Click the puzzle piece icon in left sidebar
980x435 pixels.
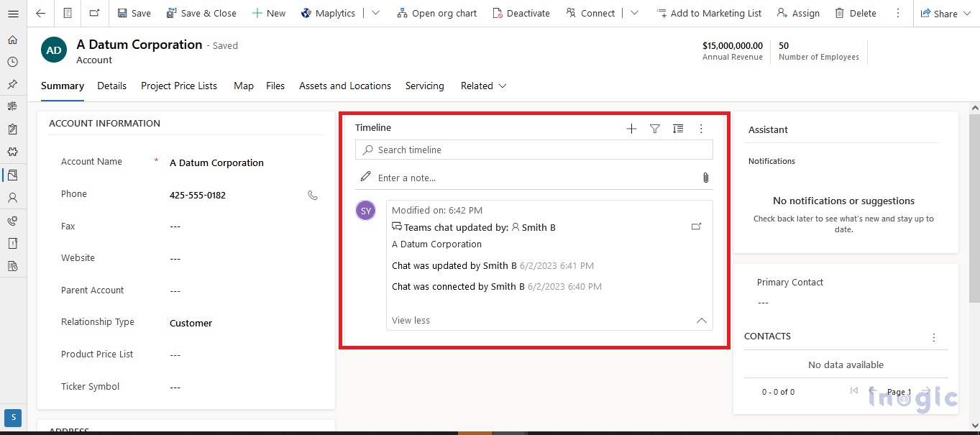point(12,152)
